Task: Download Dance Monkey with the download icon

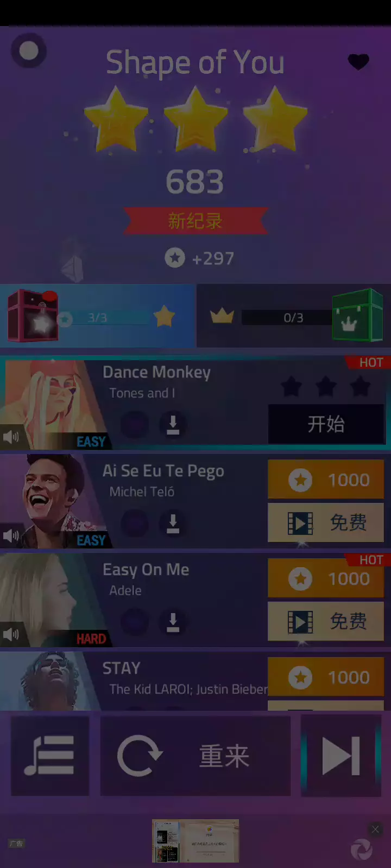Action: click(173, 424)
